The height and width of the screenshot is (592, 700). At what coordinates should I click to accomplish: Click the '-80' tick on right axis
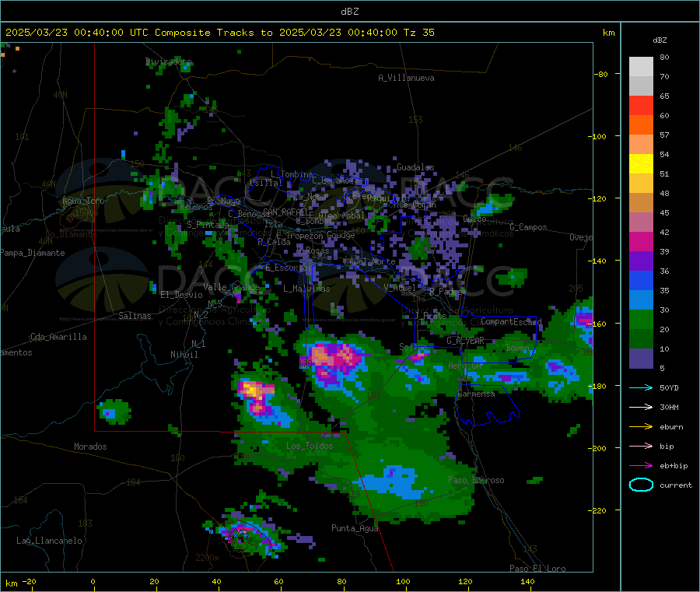pyautogui.click(x=601, y=74)
